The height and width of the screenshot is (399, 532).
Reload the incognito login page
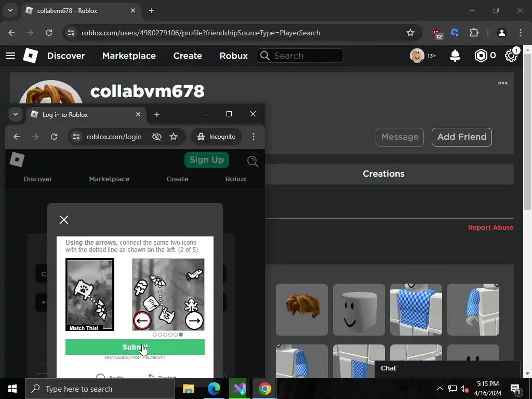(x=54, y=137)
